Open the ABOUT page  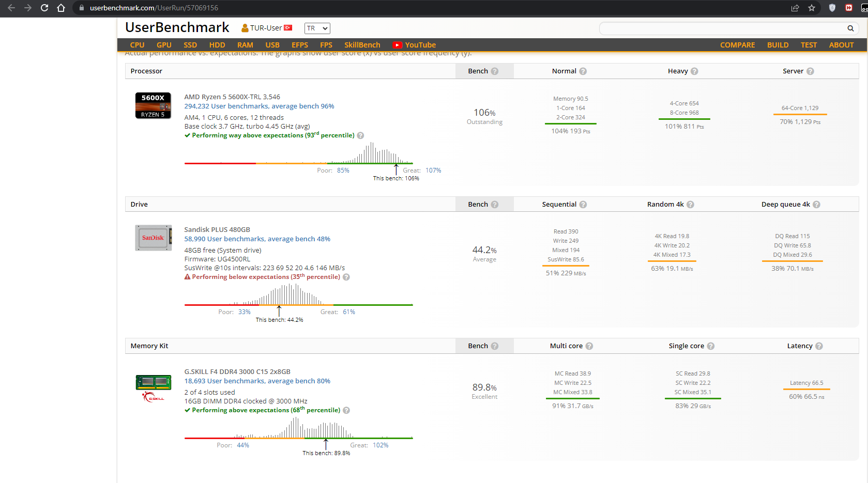(842, 45)
